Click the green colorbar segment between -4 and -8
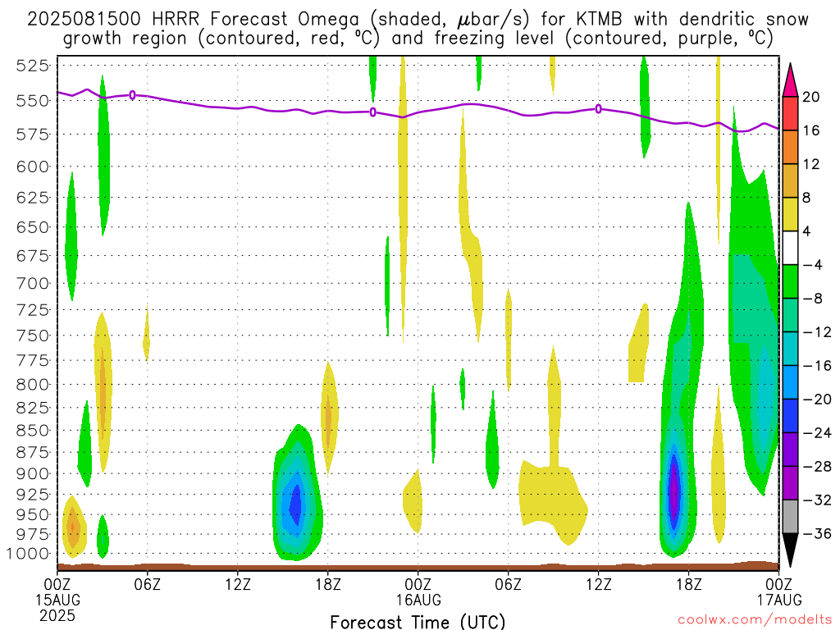 point(790,281)
